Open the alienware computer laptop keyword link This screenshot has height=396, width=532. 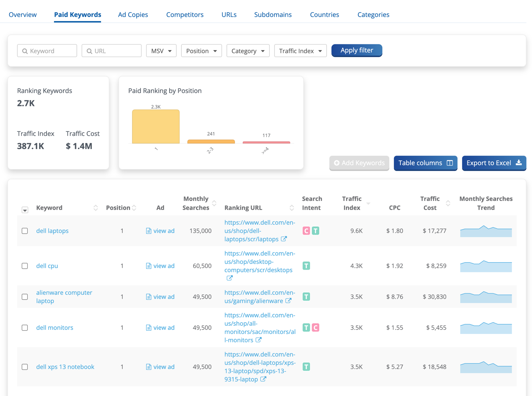click(x=64, y=297)
